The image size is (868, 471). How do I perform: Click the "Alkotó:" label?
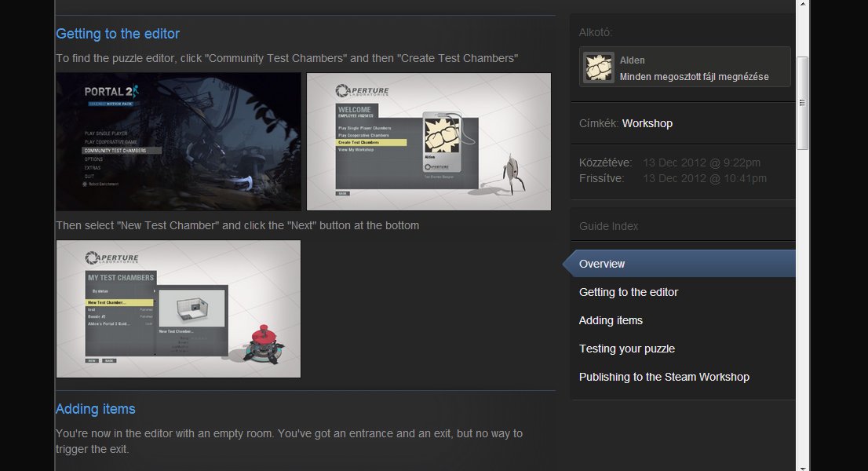click(596, 33)
